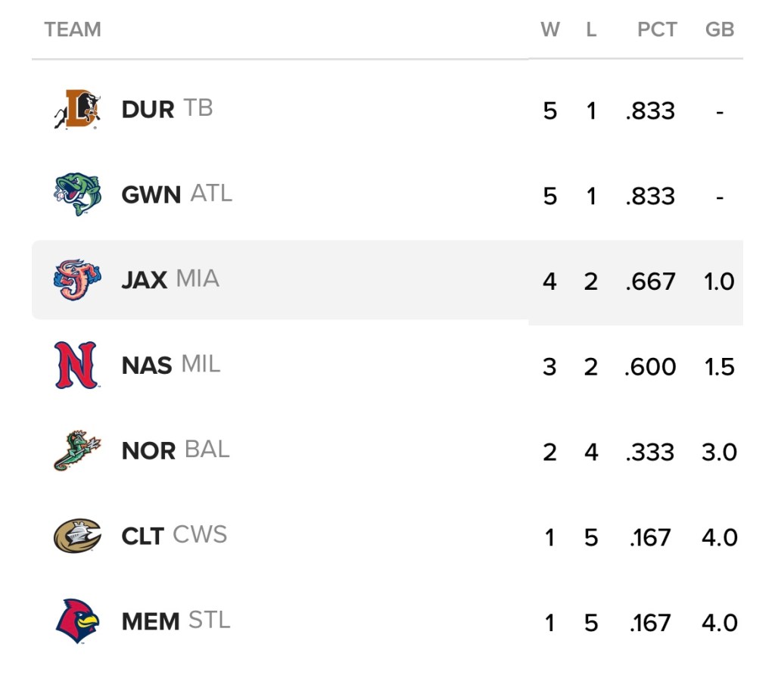This screenshot has width=775, height=700.
Task: Click the GB column header
Action: (x=719, y=30)
